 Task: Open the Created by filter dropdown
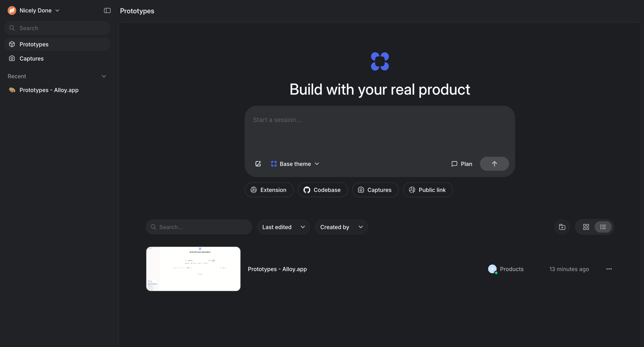[341, 227]
